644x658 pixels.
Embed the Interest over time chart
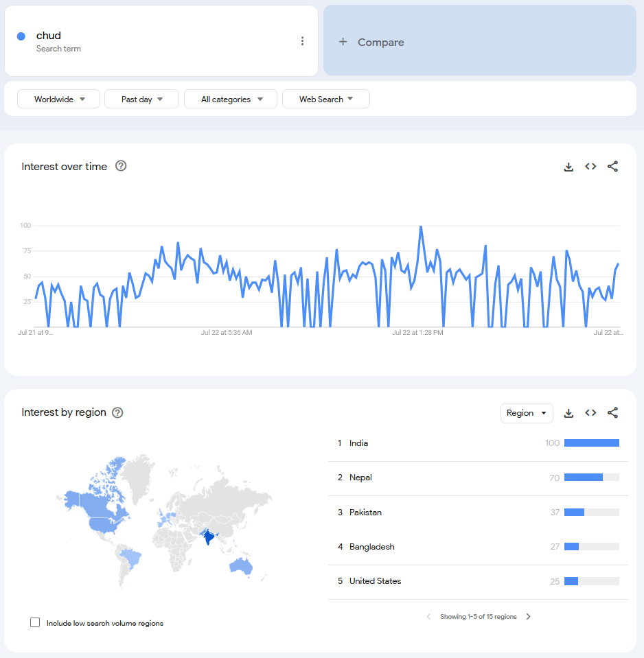coord(590,167)
